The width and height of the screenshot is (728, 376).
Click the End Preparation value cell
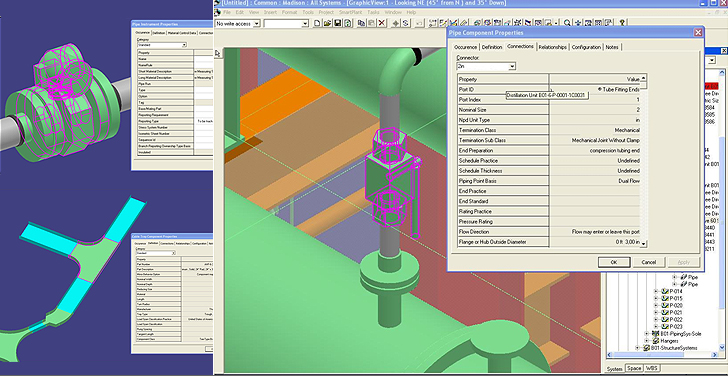tap(595, 150)
